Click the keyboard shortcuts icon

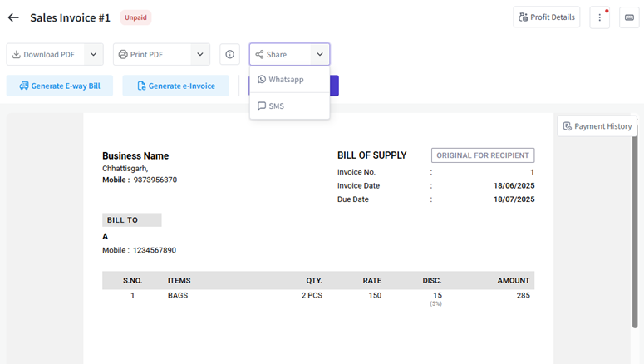pyautogui.click(x=629, y=17)
